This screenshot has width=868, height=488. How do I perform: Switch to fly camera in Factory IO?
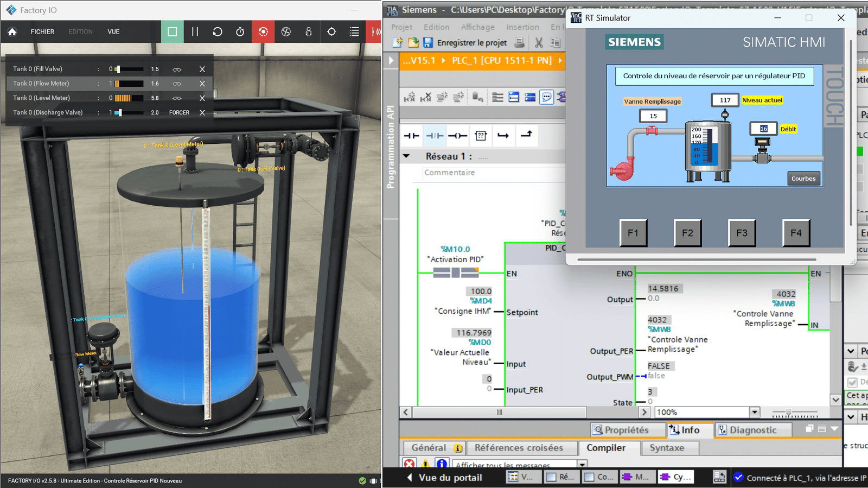click(x=286, y=31)
